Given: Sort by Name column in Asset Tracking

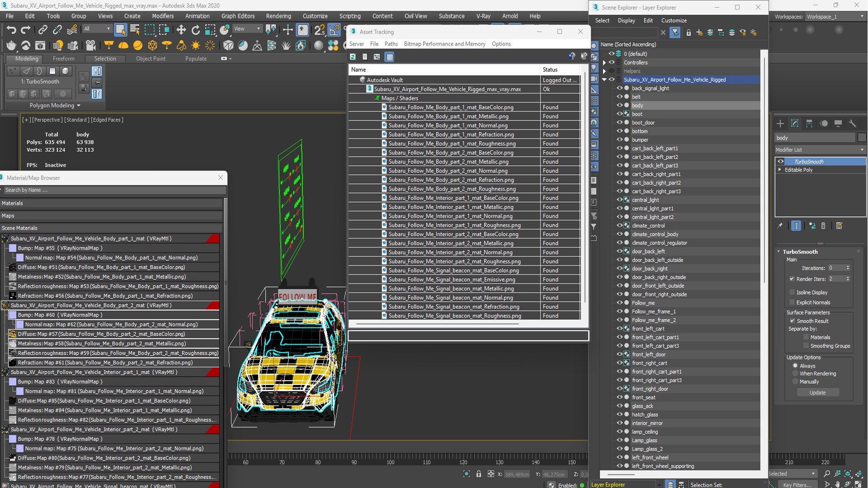Looking at the screenshot, I should click(444, 70).
